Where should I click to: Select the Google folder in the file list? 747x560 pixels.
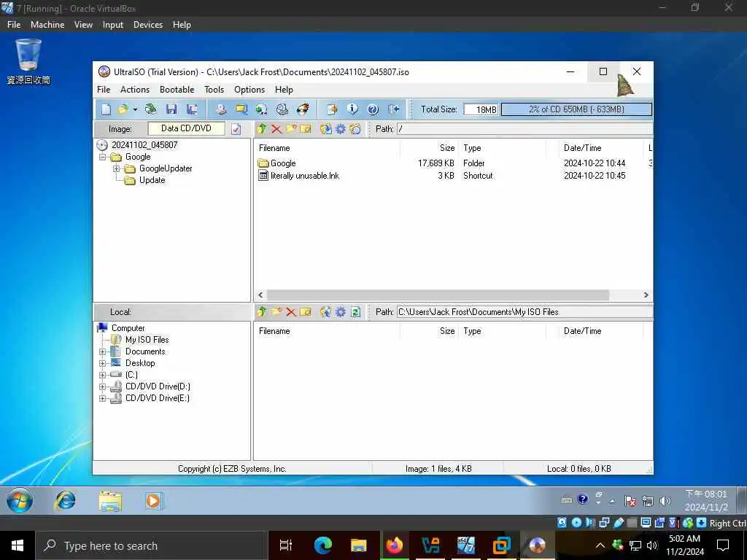coord(283,163)
